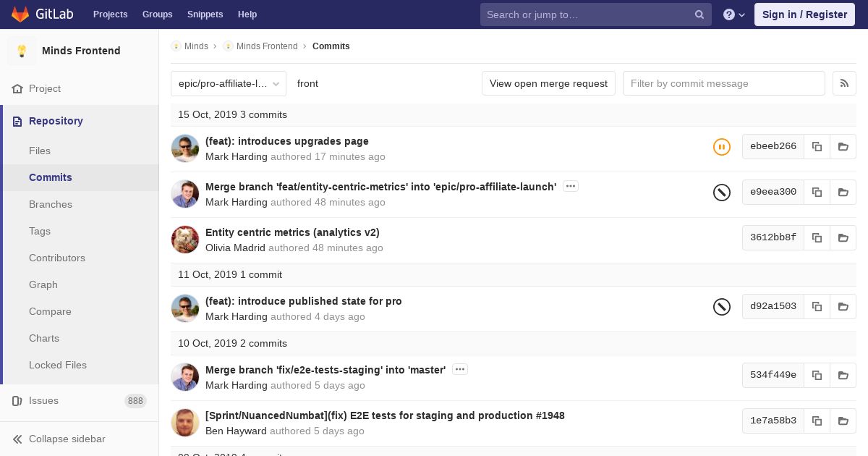Screen dimensions: 868x456
Task: Click Sign in / Register
Action: tap(804, 14)
